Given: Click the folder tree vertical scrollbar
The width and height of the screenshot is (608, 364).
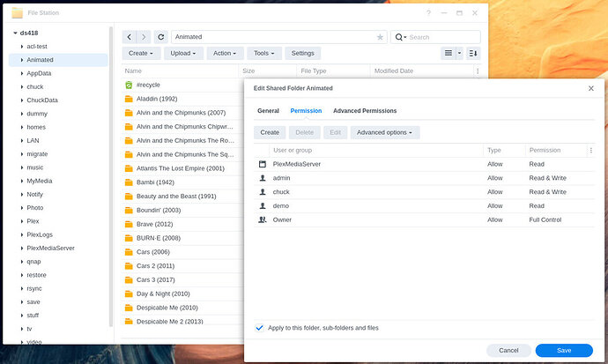Looking at the screenshot, I should point(111,176).
